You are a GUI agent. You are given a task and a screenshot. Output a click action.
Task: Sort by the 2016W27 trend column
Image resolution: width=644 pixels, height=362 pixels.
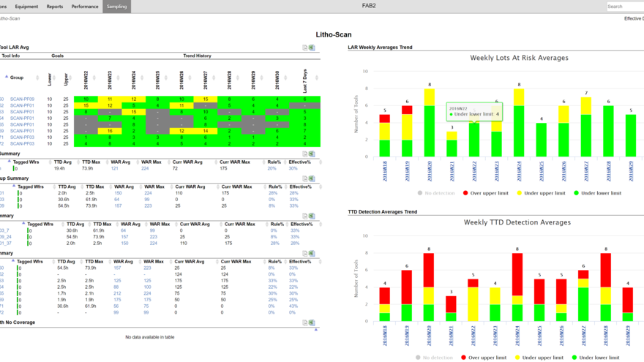click(206, 80)
